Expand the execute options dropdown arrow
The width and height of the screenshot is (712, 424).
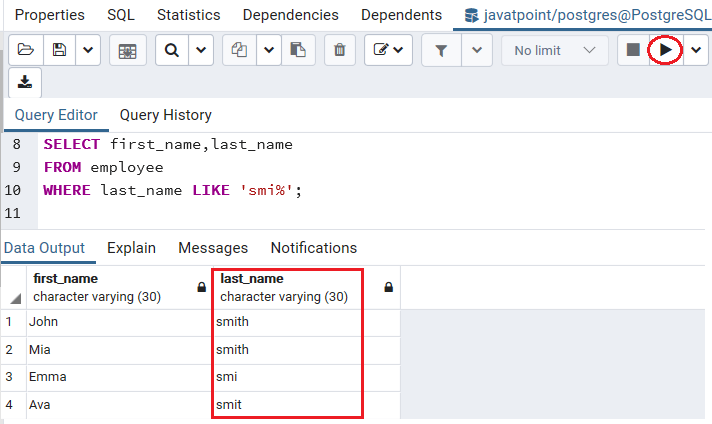(696, 50)
